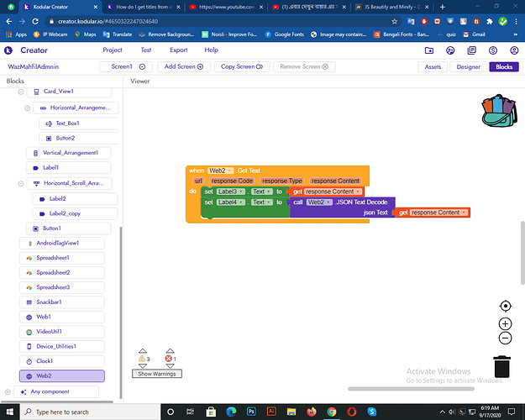Launch Photoshop from the taskbar
The height and width of the screenshot is (420, 525).
[x=250, y=412]
